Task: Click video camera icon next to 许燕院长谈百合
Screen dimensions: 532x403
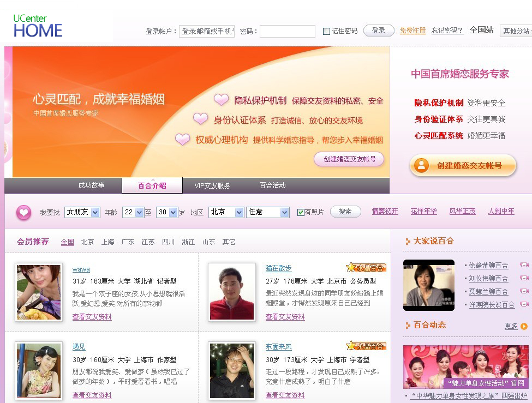Action: pos(524,304)
